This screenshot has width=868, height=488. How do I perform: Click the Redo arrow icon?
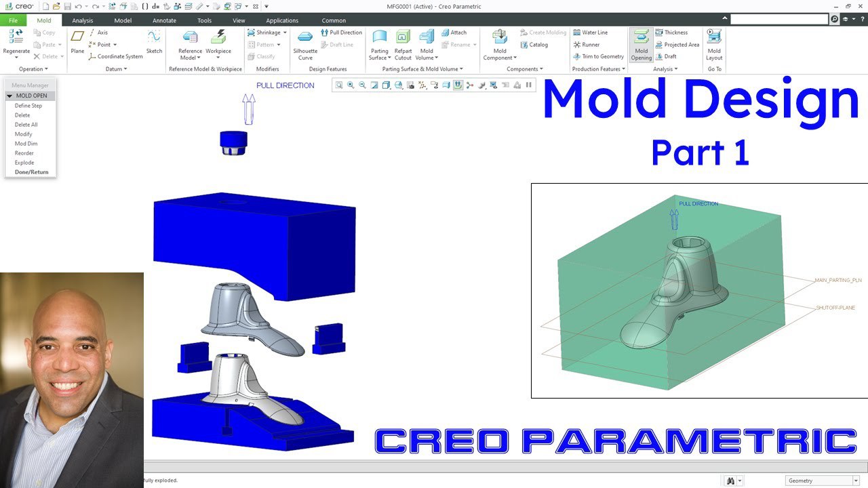96,6
